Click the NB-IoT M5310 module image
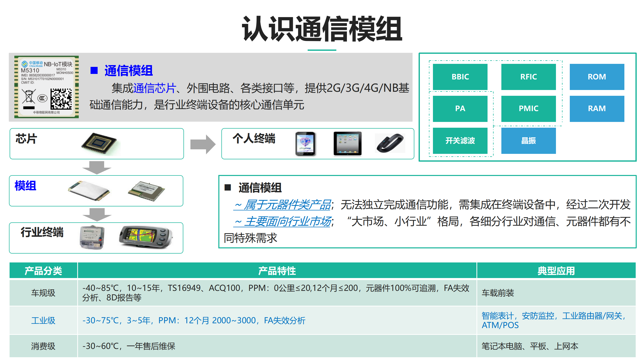This screenshot has height=362, width=644. [47, 87]
